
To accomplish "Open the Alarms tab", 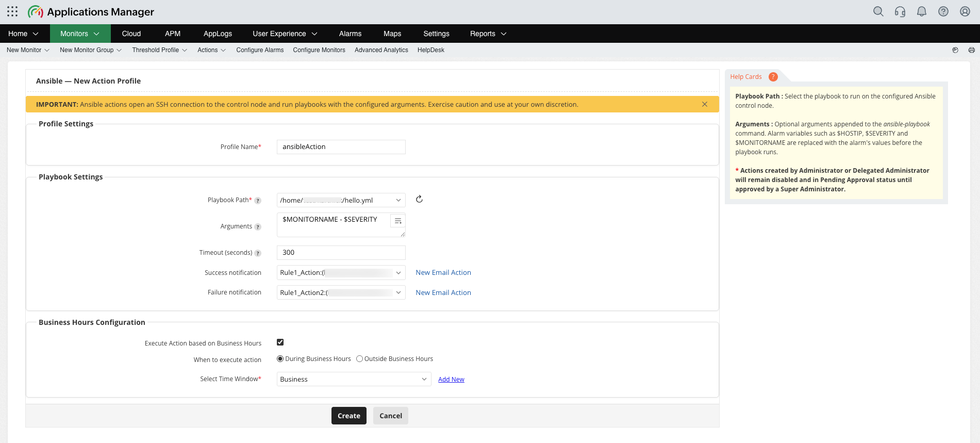I will 350,34.
